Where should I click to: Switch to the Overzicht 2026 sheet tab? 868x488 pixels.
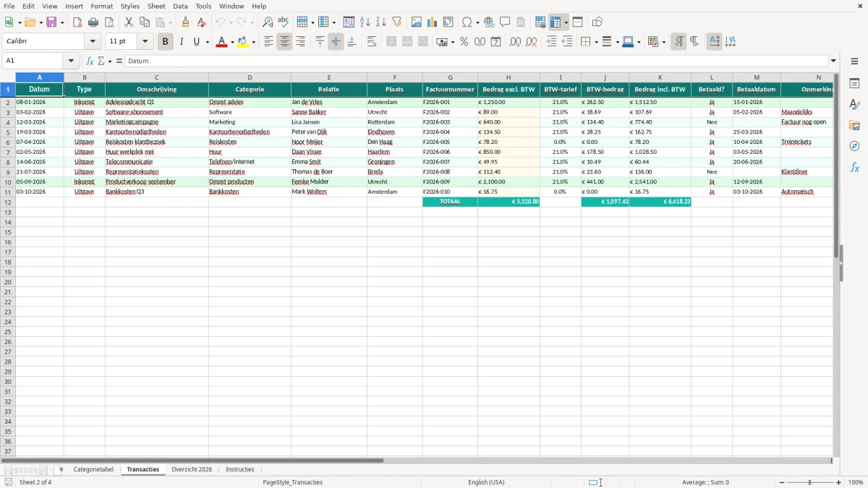[192, 469]
